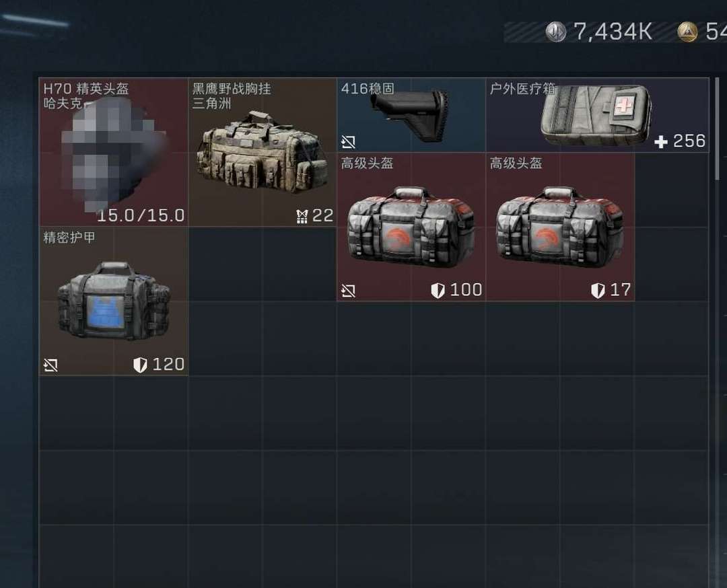Click the shield icon next to 100
This screenshot has width=727, height=588.
tap(438, 291)
